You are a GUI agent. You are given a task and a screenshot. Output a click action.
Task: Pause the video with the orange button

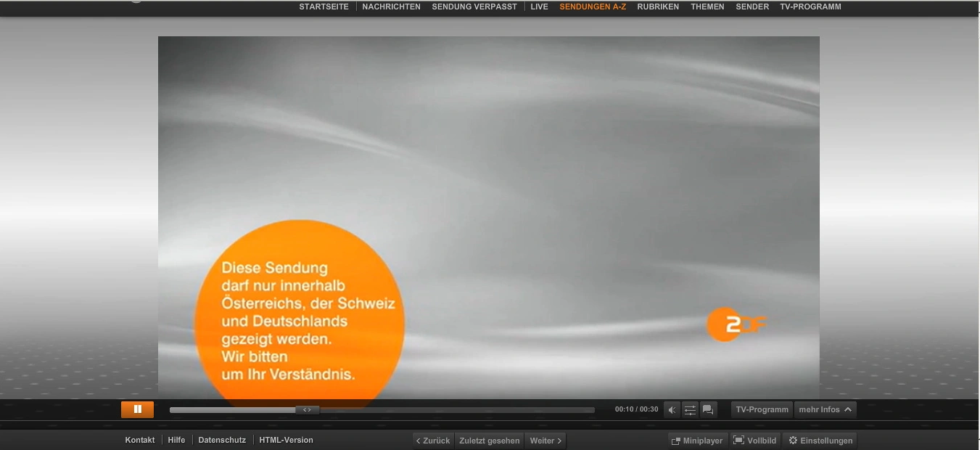[x=137, y=409]
